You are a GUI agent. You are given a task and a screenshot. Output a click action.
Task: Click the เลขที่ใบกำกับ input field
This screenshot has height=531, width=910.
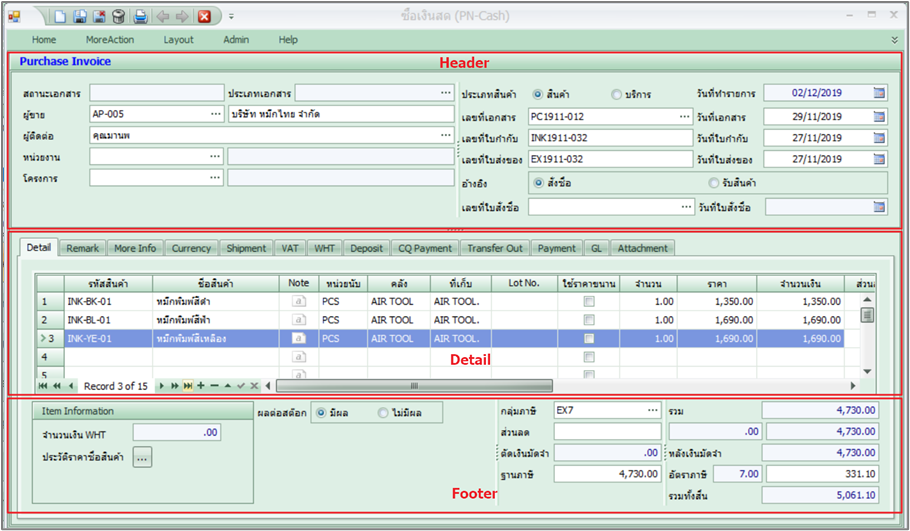609,138
